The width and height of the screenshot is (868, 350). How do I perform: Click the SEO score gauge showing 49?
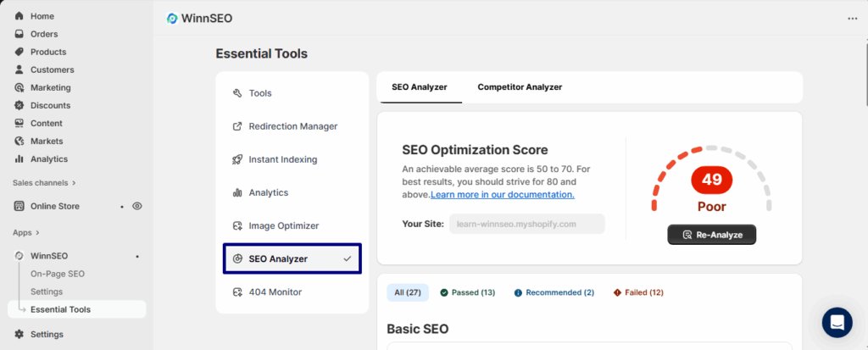711,180
